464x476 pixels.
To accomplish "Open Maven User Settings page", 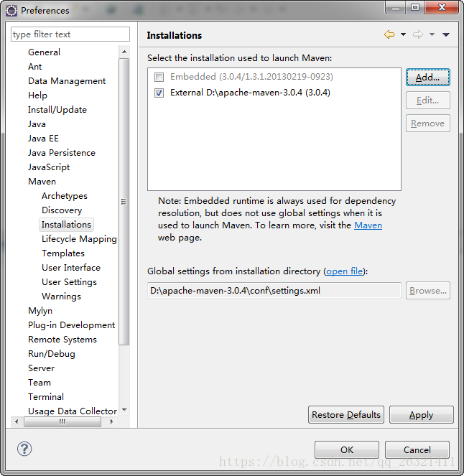I will [69, 282].
